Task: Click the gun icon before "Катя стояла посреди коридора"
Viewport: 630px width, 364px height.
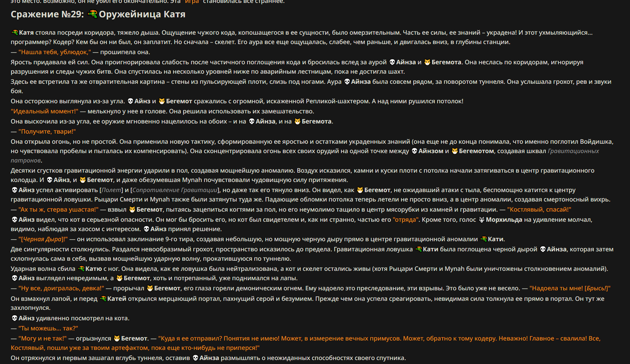Action: (14, 32)
